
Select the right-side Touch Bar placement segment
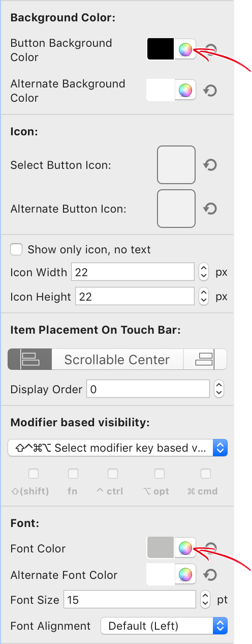205,359
